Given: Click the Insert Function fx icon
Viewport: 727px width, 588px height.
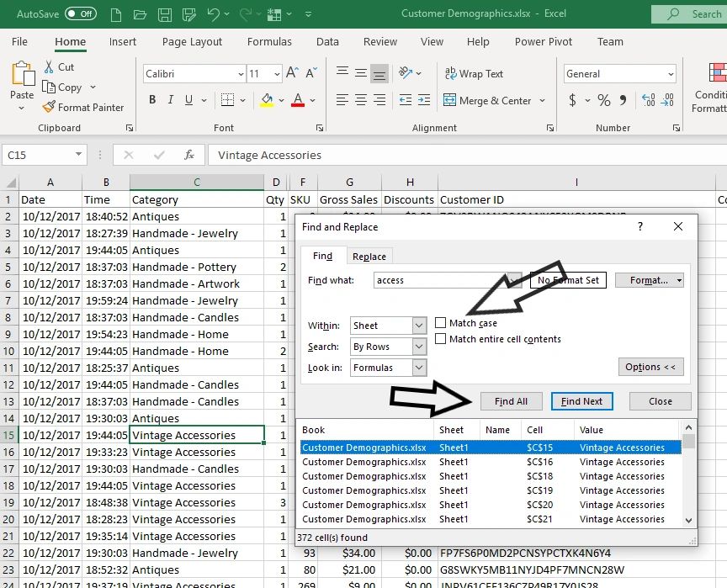Looking at the screenshot, I should 189,155.
